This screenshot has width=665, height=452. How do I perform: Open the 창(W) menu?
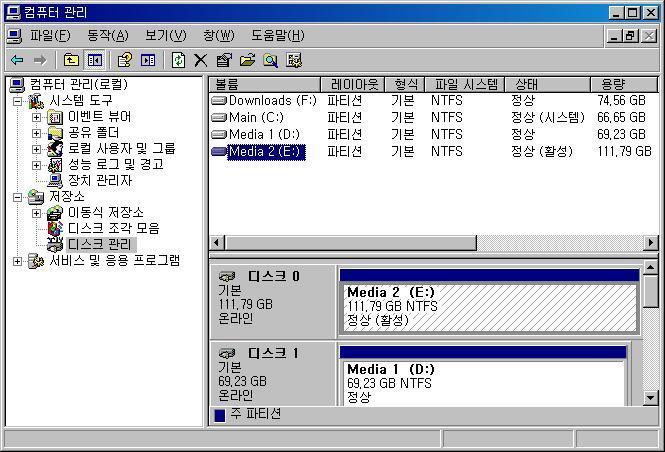pos(219,36)
